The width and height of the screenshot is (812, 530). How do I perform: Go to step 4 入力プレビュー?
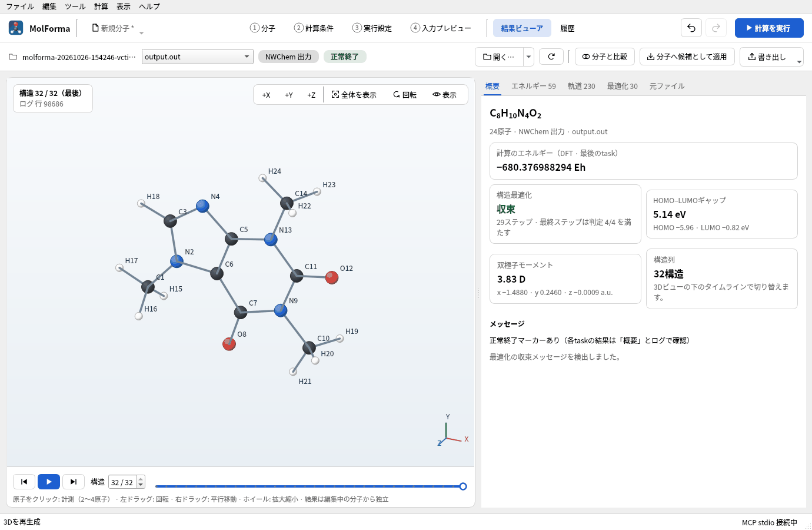pyautogui.click(x=441, y=28)
